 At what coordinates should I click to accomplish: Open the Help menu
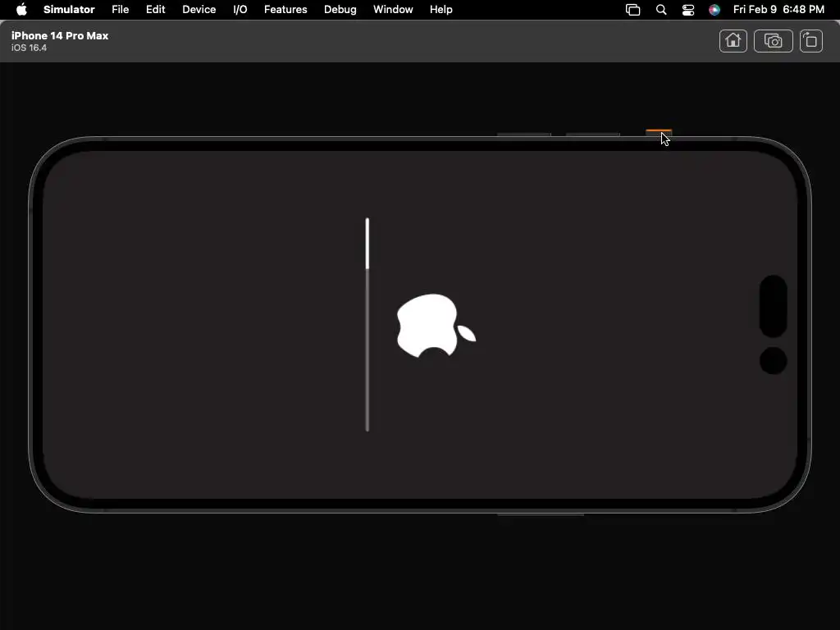pyautogui.click(x=441, y=10)
